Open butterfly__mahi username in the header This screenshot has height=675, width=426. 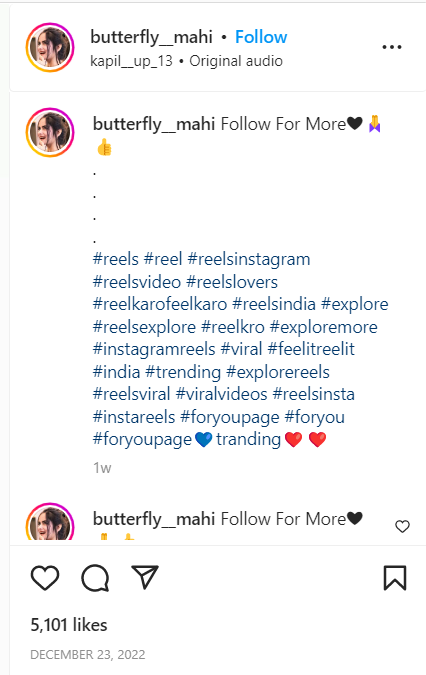pyautogui.click(x=151, y=37)
